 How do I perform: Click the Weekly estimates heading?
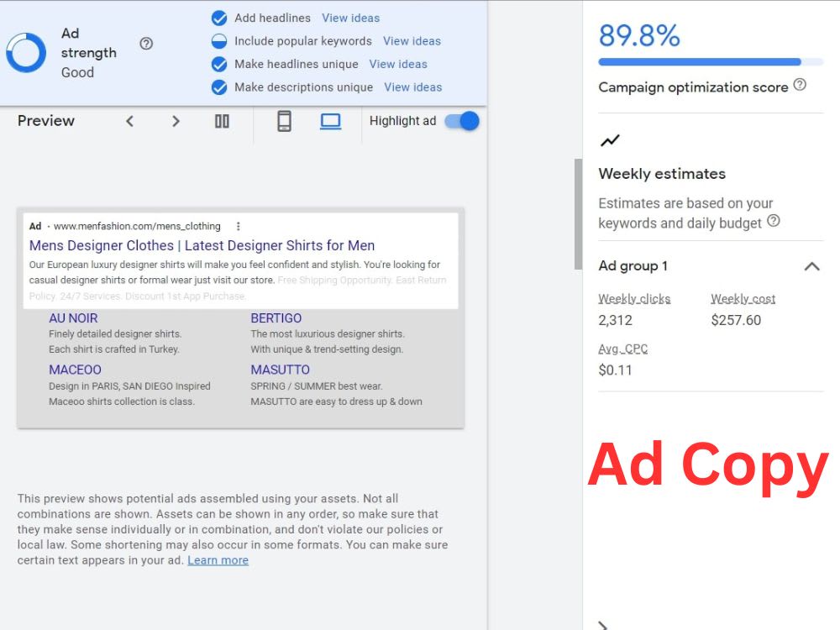click(662, 174)
